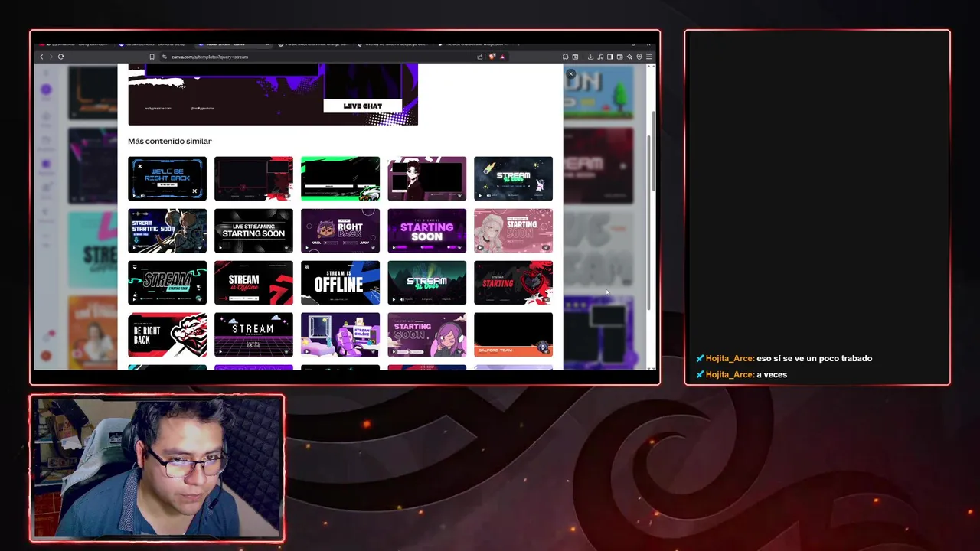Open the red wolf "Starting" template
The image size is (980, 551).
tap(513, 282)
